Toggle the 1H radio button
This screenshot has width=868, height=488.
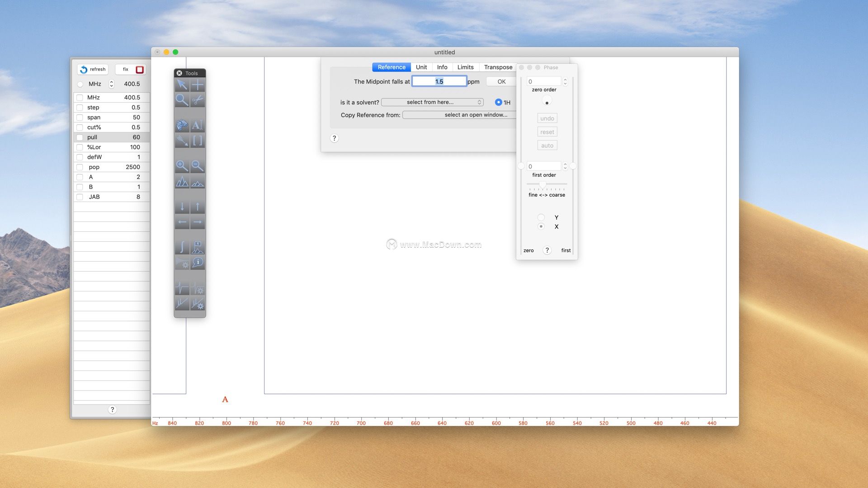[x=498, y=102]
